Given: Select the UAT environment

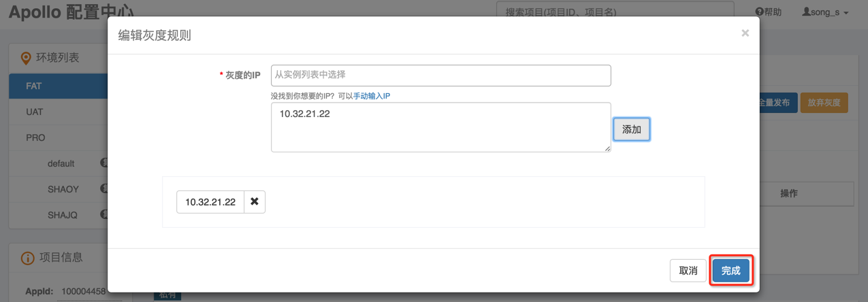Looking at the screenshot, I should (x=35, y=112).
